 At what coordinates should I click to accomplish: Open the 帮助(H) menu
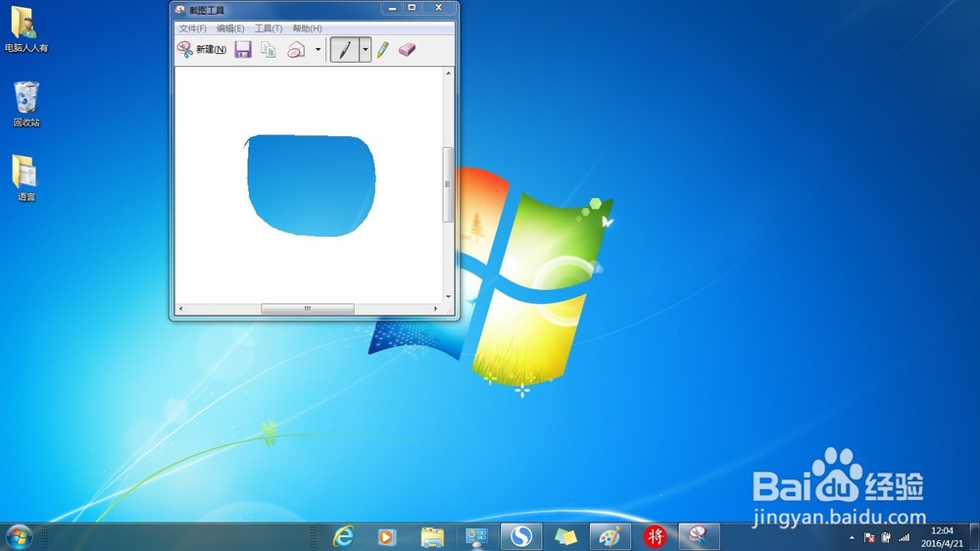307,28
